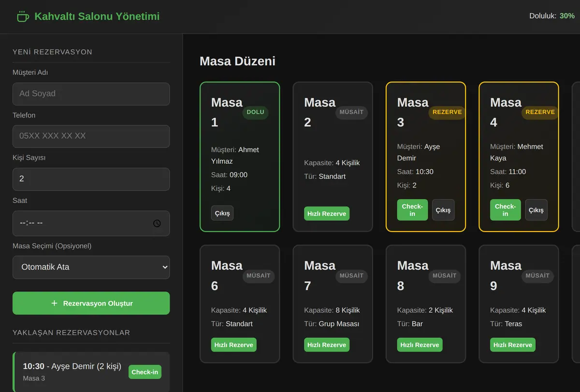Screen dimensions: 580x392
Task: Check in Ayşe Demir from upcoming reservations
Action: point(145,372)
